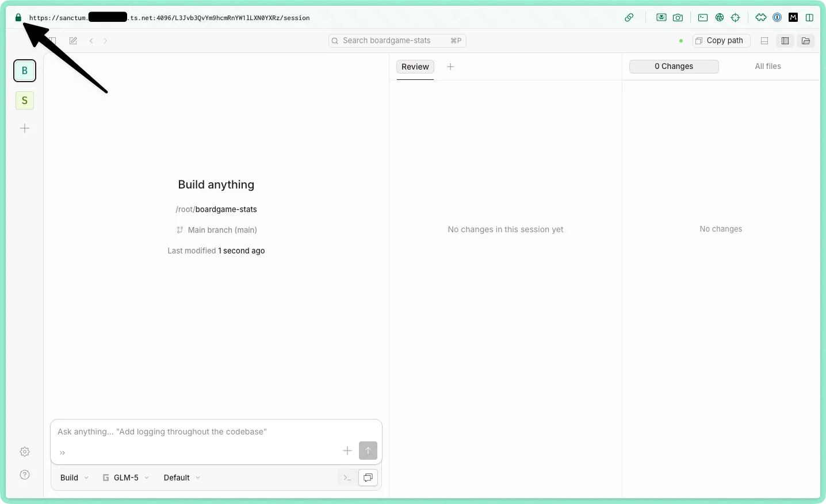Open the browser extensions puzzle icon
The width and height of the screenshot is (826, 504).
pyautogui.click(x=761, y=18)
